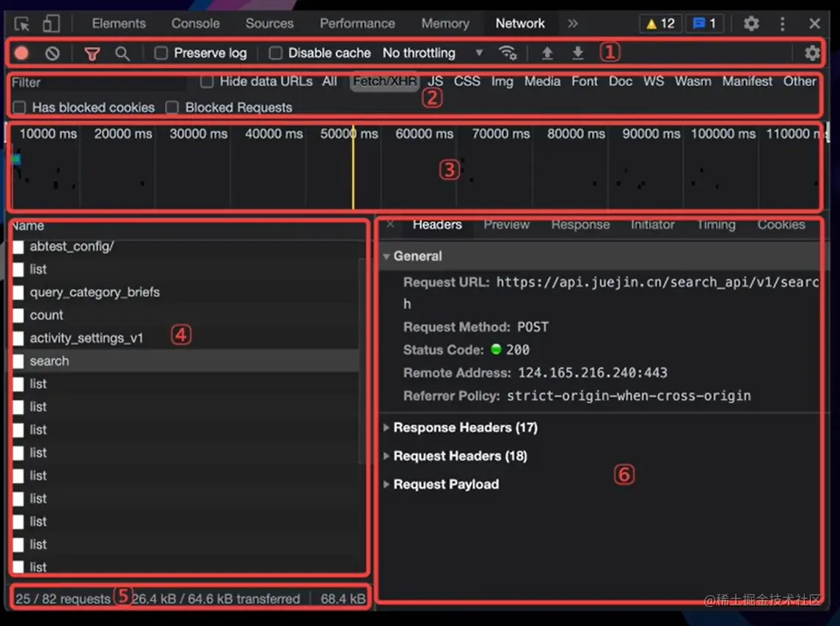Open the 12 warnings badge
840x626 pixels.
point(660,23)
